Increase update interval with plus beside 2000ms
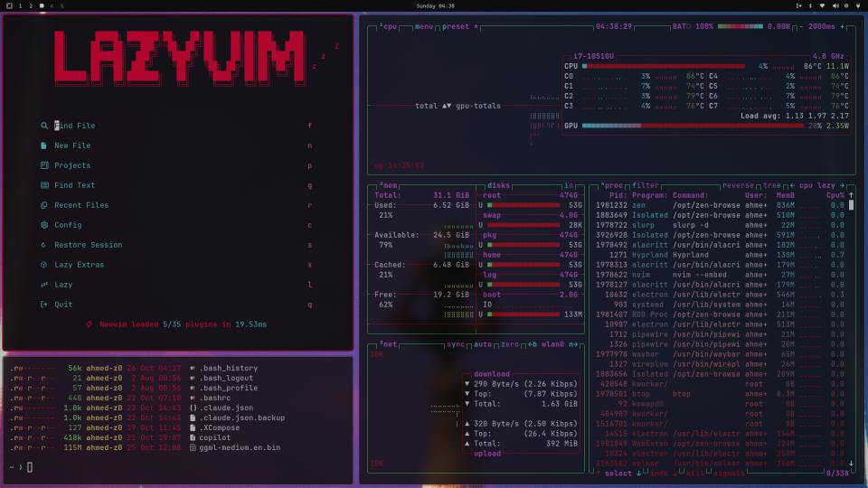This screenshot has height=488, width=868. coord(843,27)
